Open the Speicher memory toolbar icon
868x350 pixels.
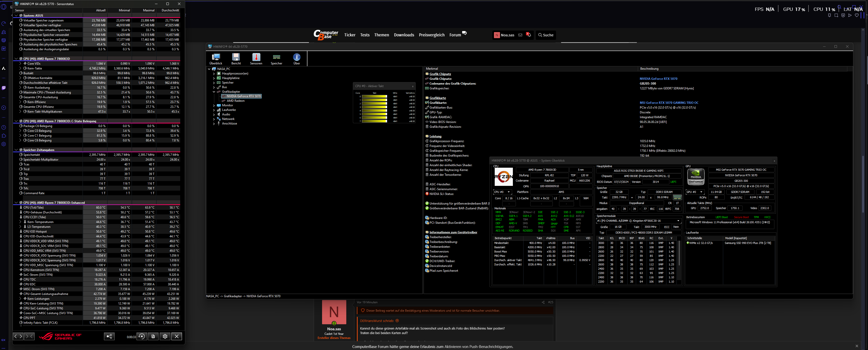[x=276, y=58]
